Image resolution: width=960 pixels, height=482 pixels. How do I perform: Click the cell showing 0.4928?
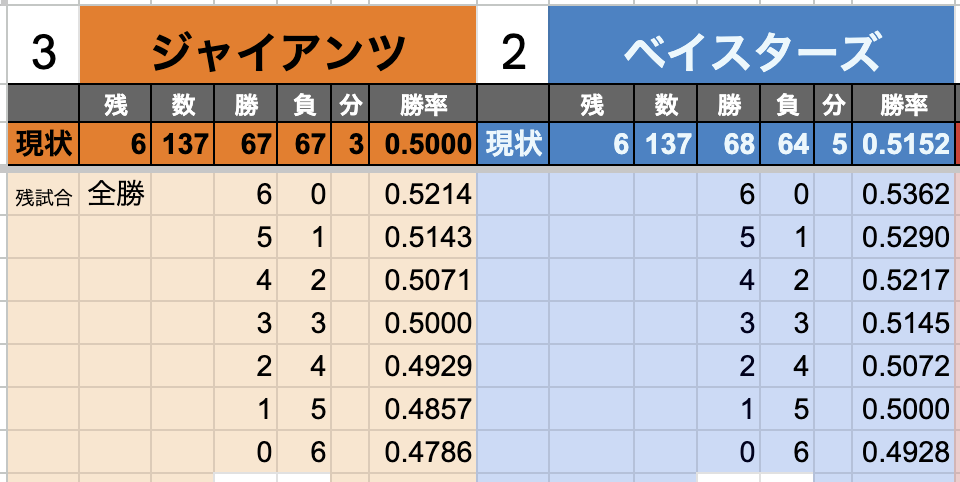903,453
